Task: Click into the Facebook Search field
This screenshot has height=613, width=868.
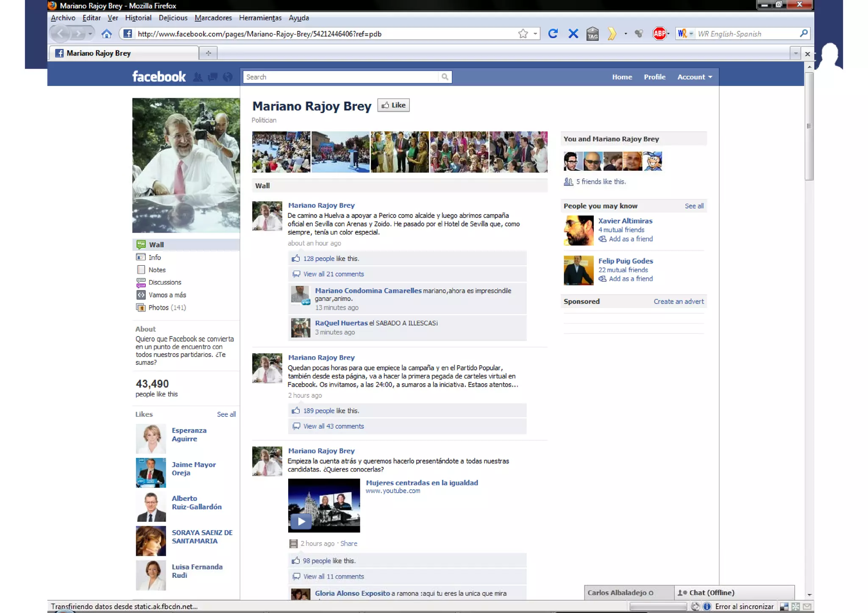Action: pos(341,77)
